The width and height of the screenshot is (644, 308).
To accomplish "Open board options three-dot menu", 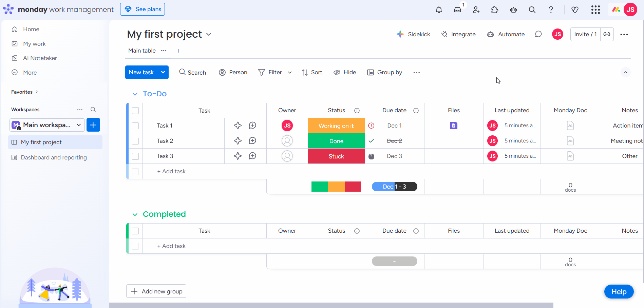I will click(x=624, y=34).
